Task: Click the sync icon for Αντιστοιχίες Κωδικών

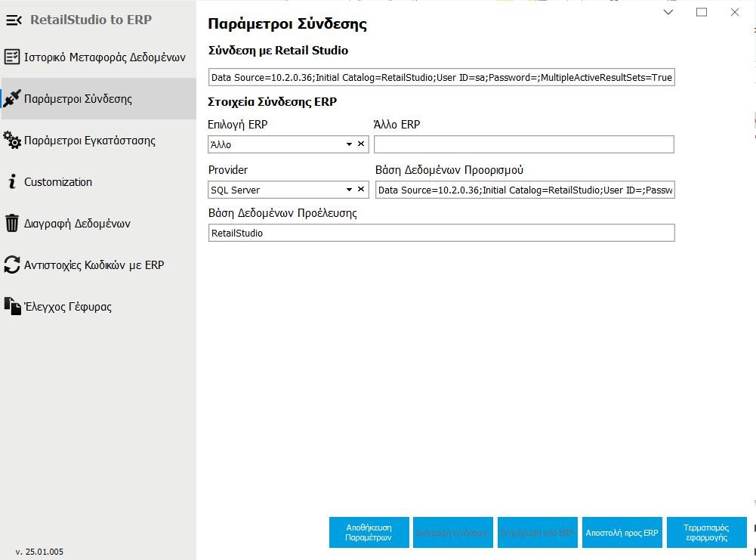Action: pyautogui.click(x=12, y=265)
